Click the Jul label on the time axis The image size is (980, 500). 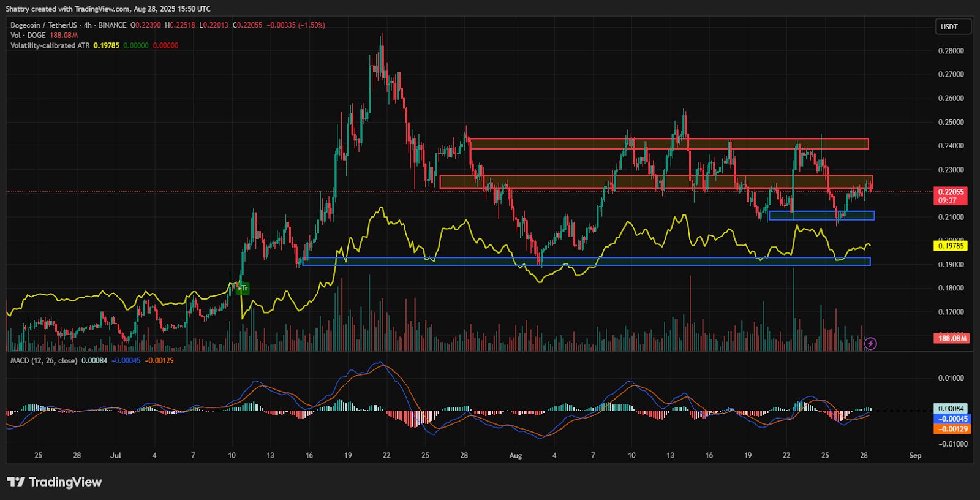[x=116, y=455]
